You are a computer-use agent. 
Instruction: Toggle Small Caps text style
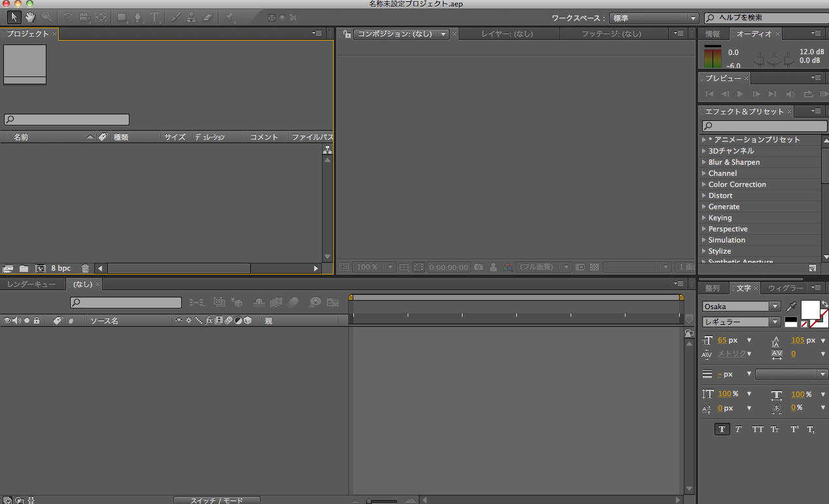775,429
